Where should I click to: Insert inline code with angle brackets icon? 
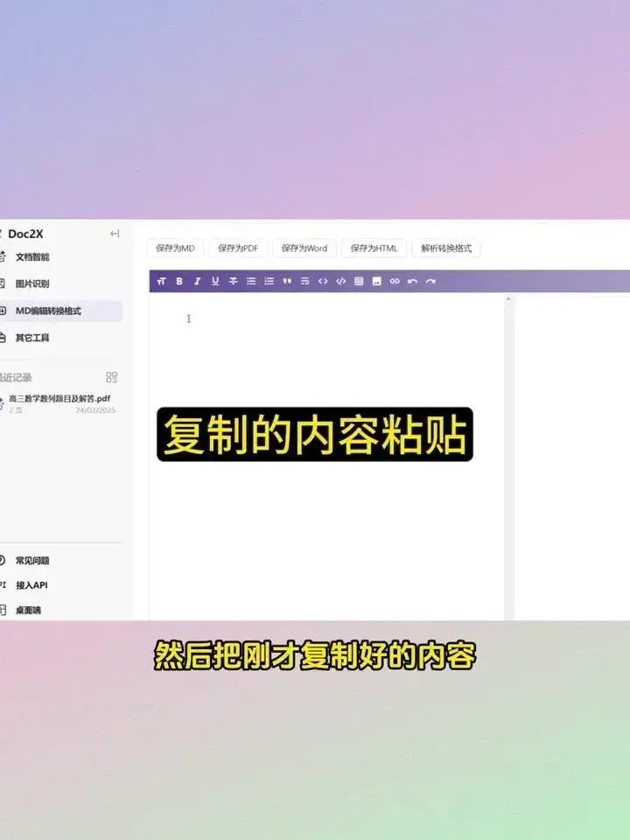pos(323,281)
